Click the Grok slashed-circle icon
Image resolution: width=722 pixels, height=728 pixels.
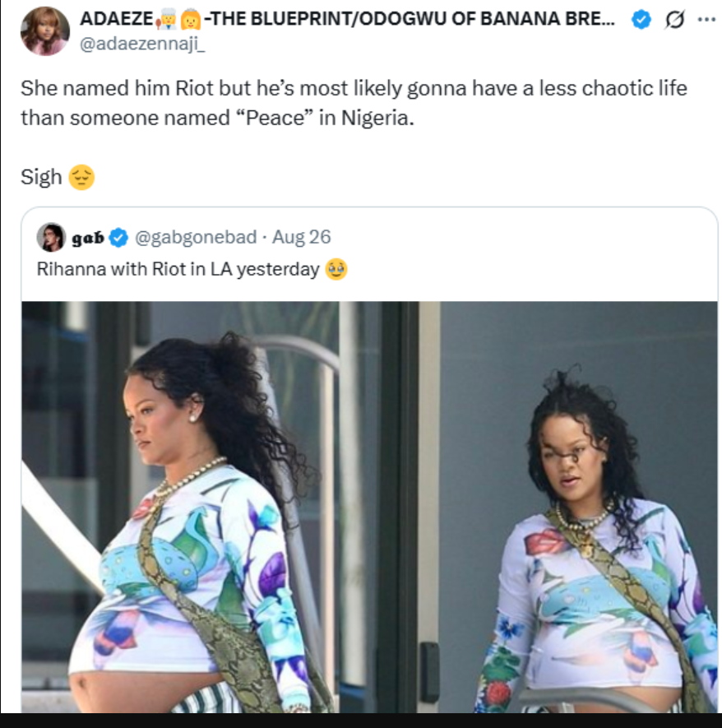tap(673, 21)
